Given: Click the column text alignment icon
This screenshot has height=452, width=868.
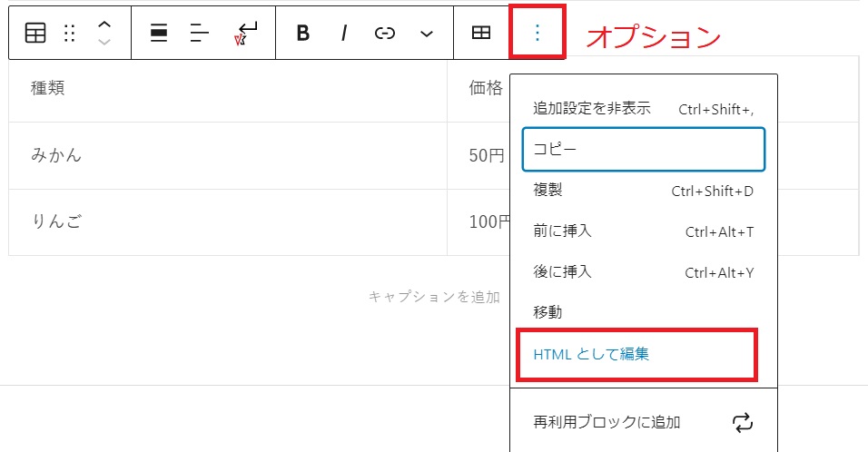Looking at the screenshot, I should click(199, 34).
